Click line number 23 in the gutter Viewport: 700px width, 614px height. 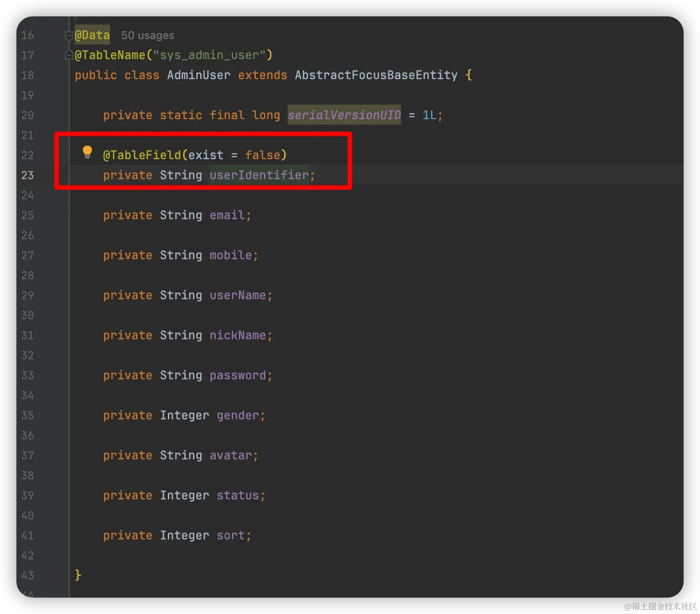pos(27,175)
